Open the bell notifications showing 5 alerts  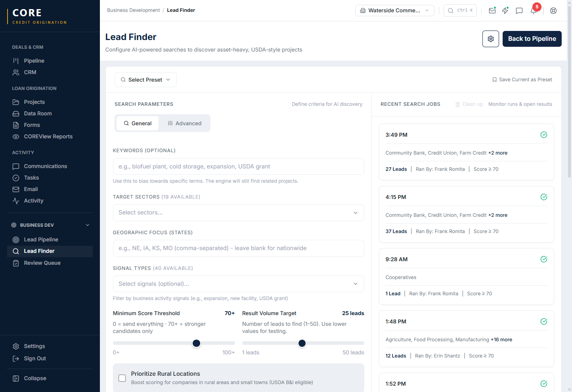533,11
